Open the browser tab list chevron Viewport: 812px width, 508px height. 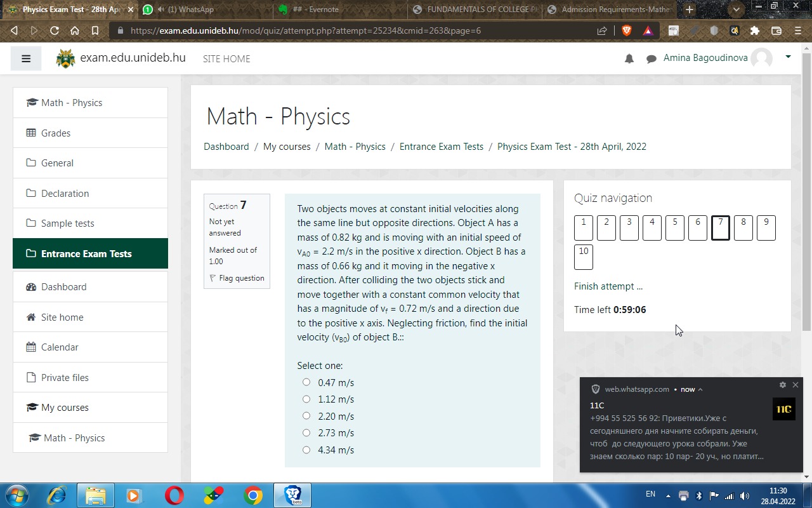tap(736, 10)
